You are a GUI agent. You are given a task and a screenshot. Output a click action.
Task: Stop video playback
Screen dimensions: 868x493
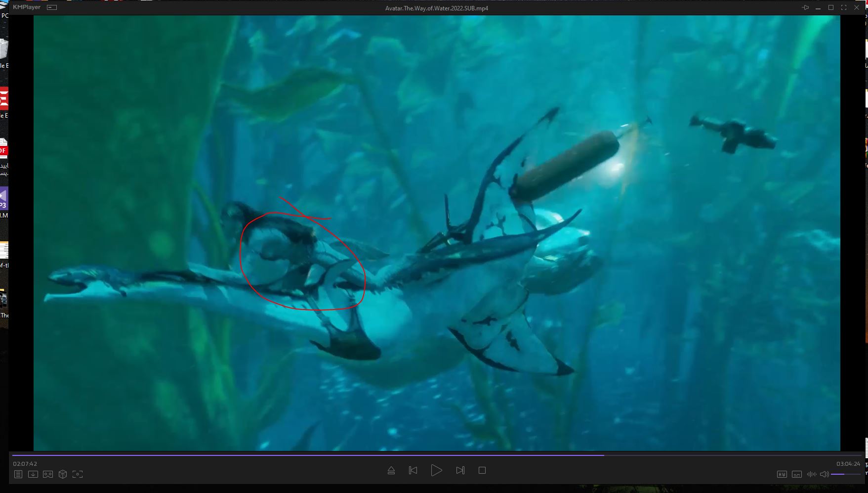(482, 470)
